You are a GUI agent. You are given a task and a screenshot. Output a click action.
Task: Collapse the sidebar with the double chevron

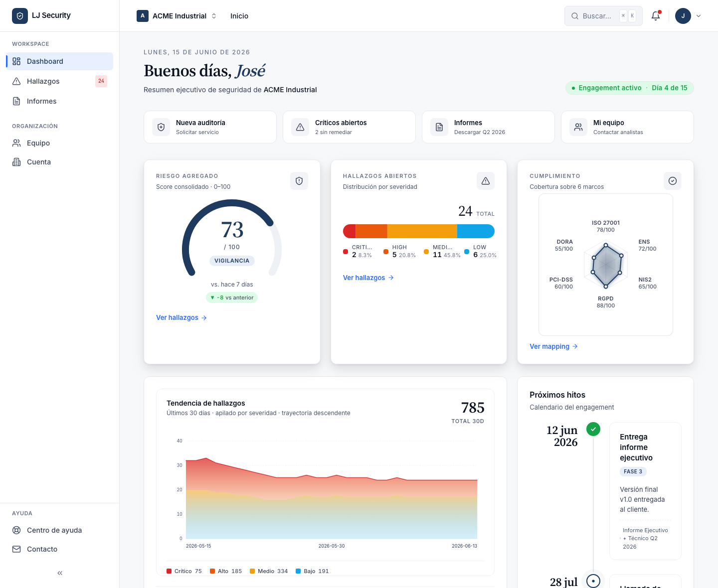click(x=60, y=573)
